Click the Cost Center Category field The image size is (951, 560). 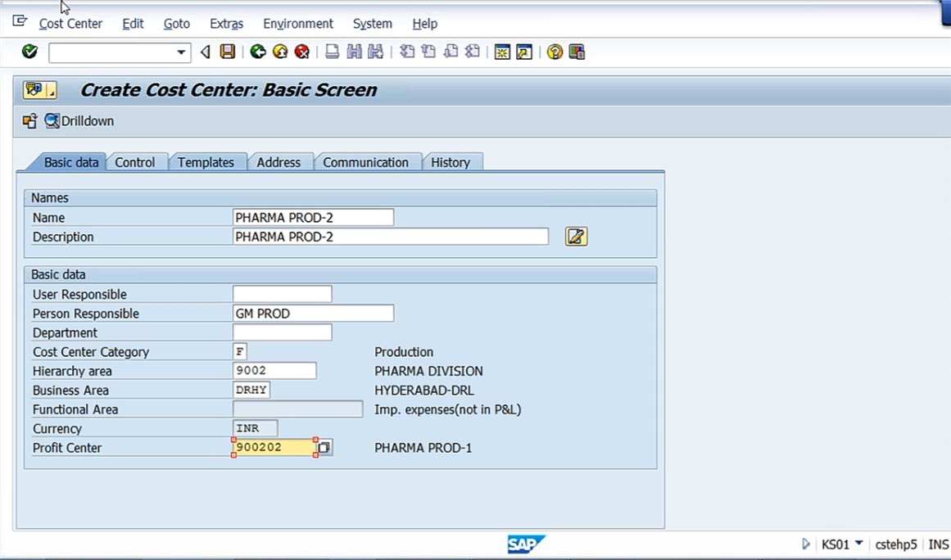tap(239, 351)
